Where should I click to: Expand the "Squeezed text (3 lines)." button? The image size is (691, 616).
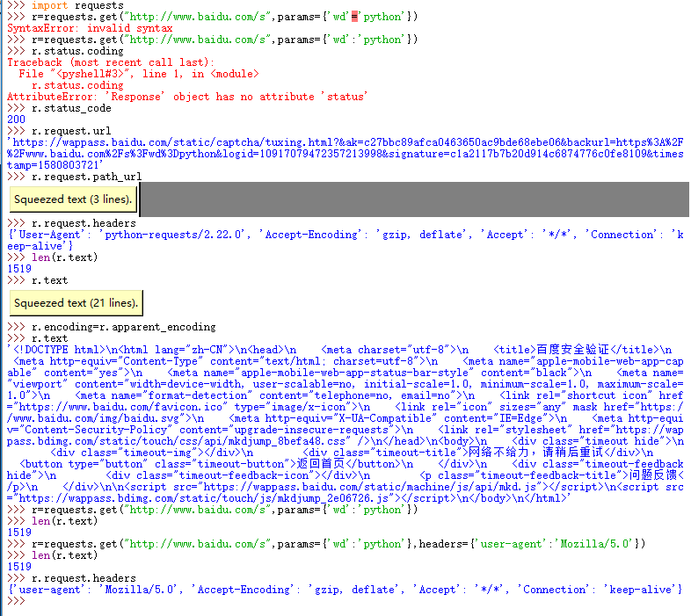click(73, 199)
